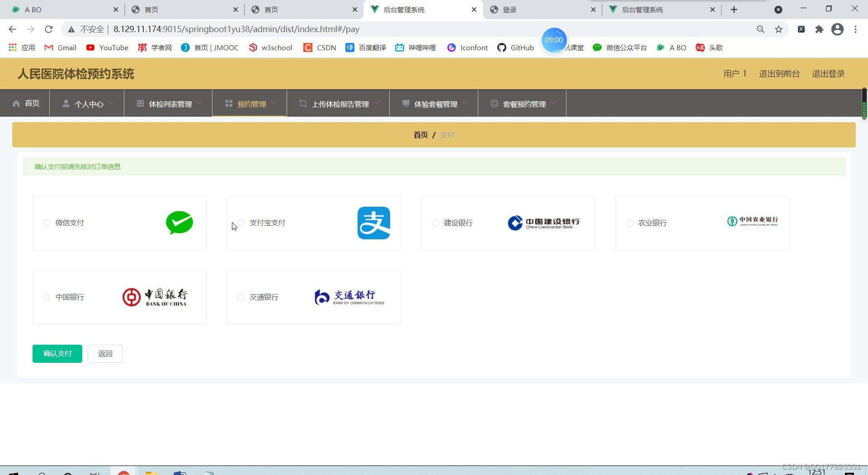Open the GitHub bookmark
The height and width of the screenshot is (475, 868).
point(515,47)
